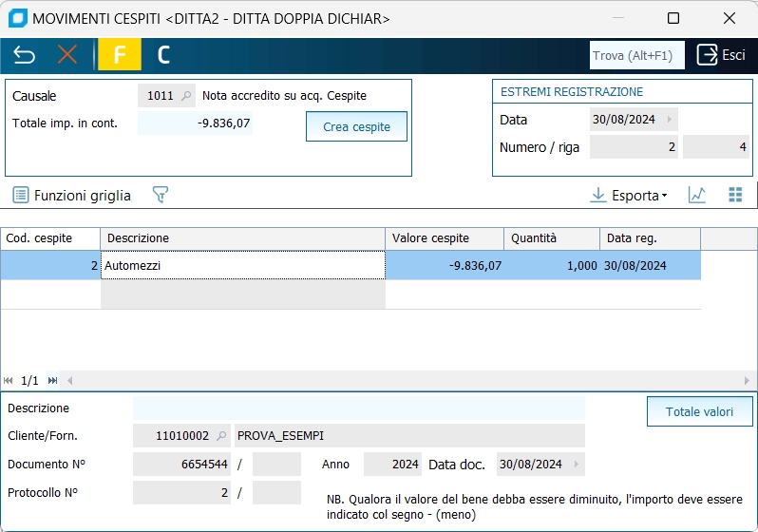
Task: Click the Totale valori button
Action: (x=700, y=411)
